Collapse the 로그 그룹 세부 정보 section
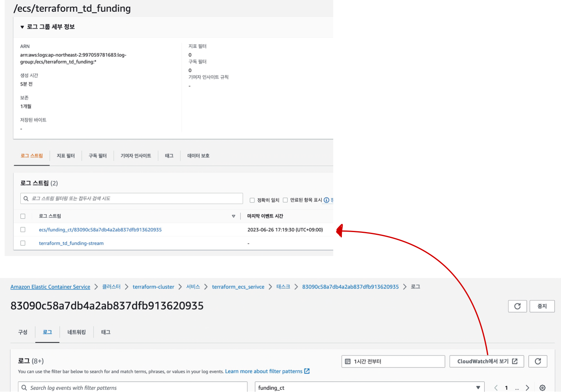 click(22, 27)
